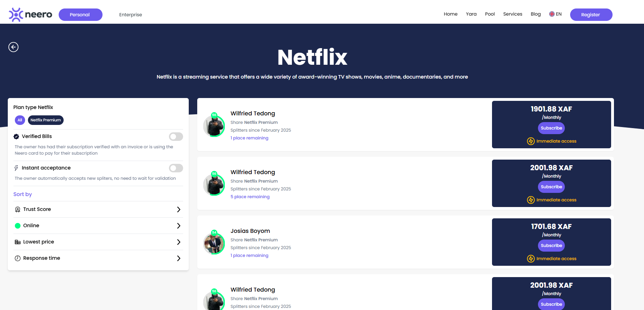
Task: Select the Netflix Premium plan filter
Action: (x=46, y=120)
